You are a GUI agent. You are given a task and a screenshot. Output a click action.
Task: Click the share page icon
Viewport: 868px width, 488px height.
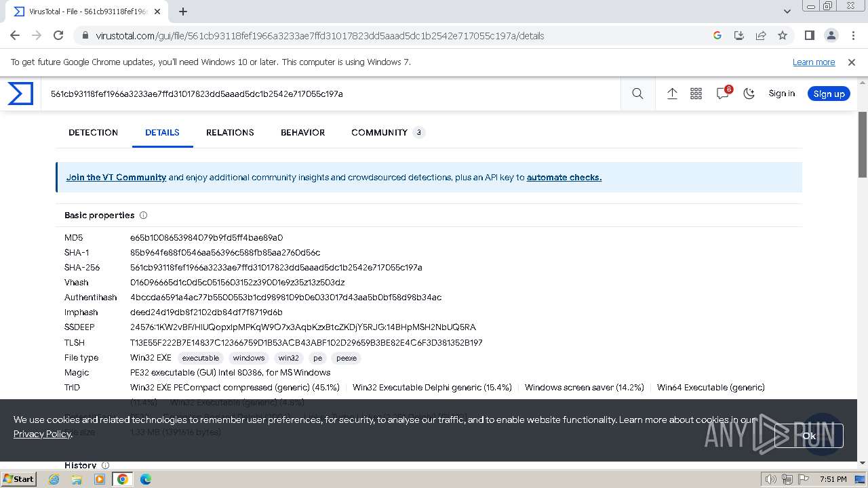tap(761, 35)
